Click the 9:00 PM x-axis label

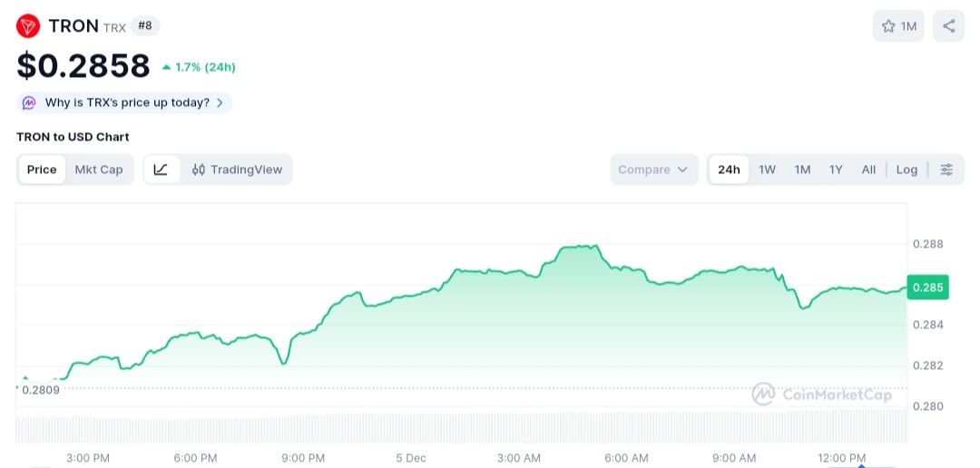pyautogui.click(x=303, y=458)
